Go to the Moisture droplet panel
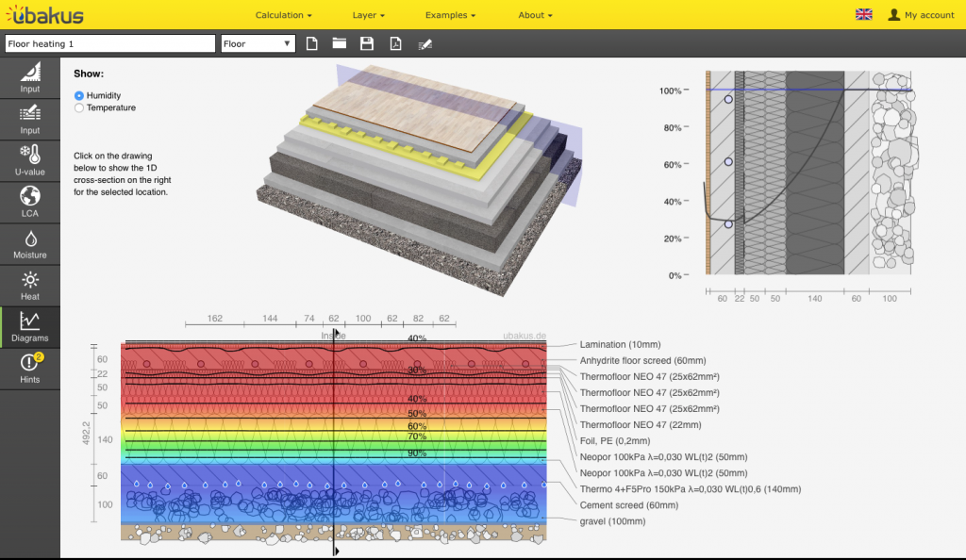Screen dimensions: 966x560 (x=29, y=243)
